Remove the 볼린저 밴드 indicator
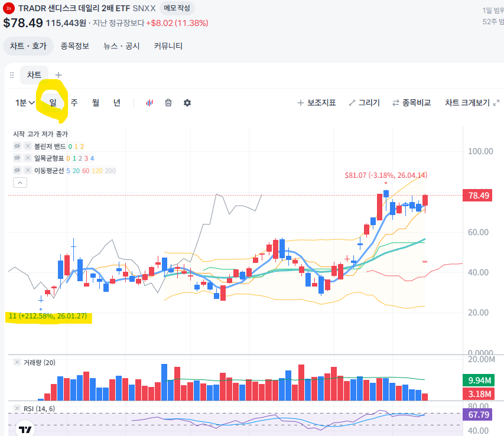The height and width of the screenshot is (436, 504). pos(28,146)
